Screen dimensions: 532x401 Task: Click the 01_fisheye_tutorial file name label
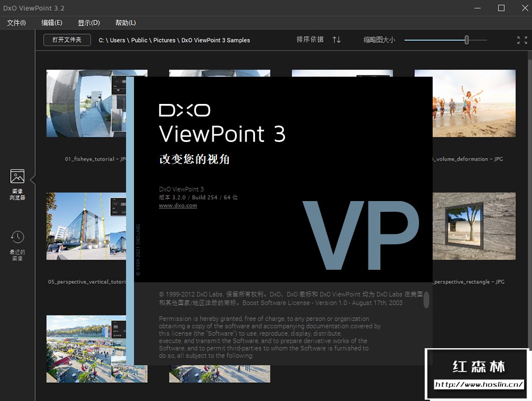(95, 159)
